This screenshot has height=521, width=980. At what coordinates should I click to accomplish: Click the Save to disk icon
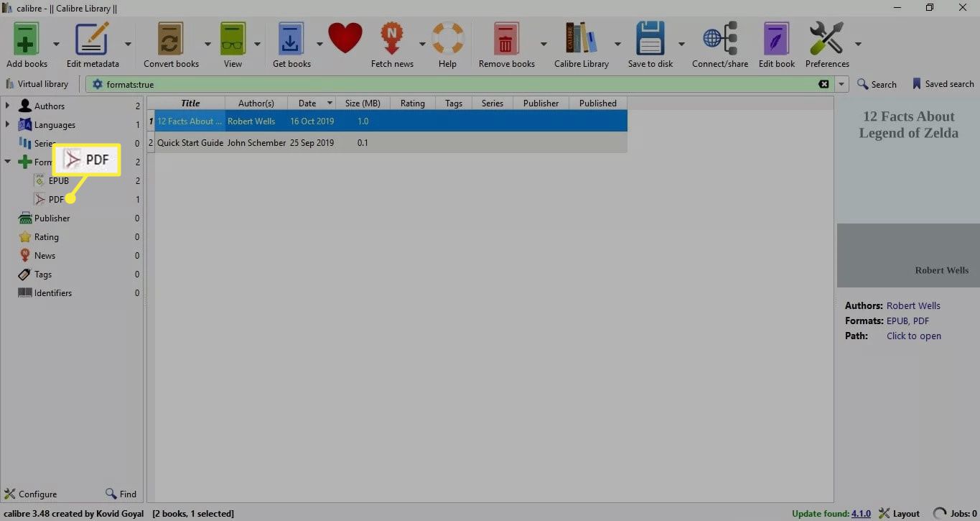650,38
